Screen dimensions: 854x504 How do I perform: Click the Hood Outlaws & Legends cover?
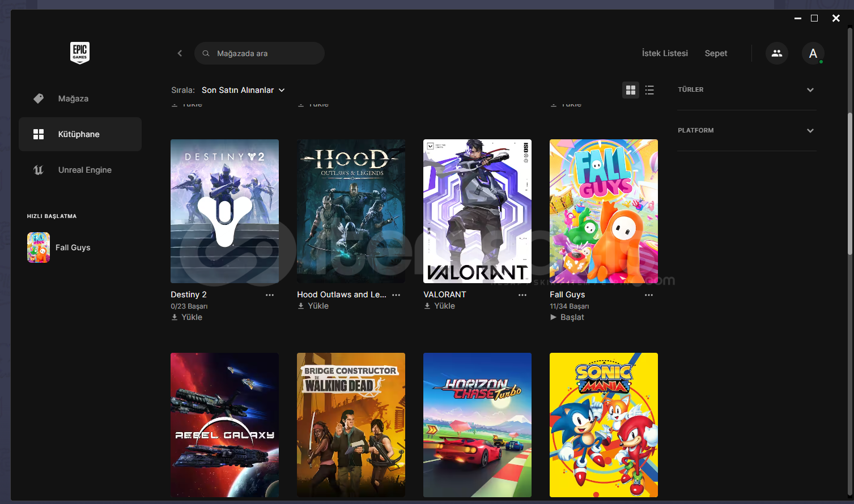[351, 211]
